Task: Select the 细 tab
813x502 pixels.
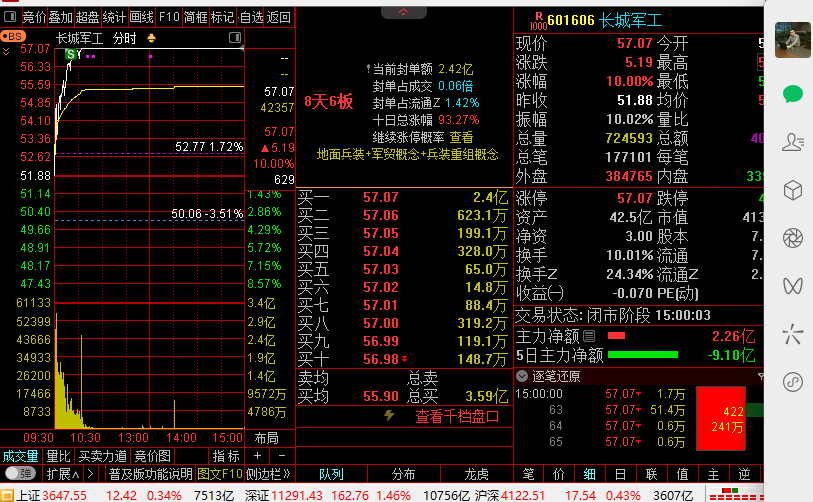Action: [590, 474]
